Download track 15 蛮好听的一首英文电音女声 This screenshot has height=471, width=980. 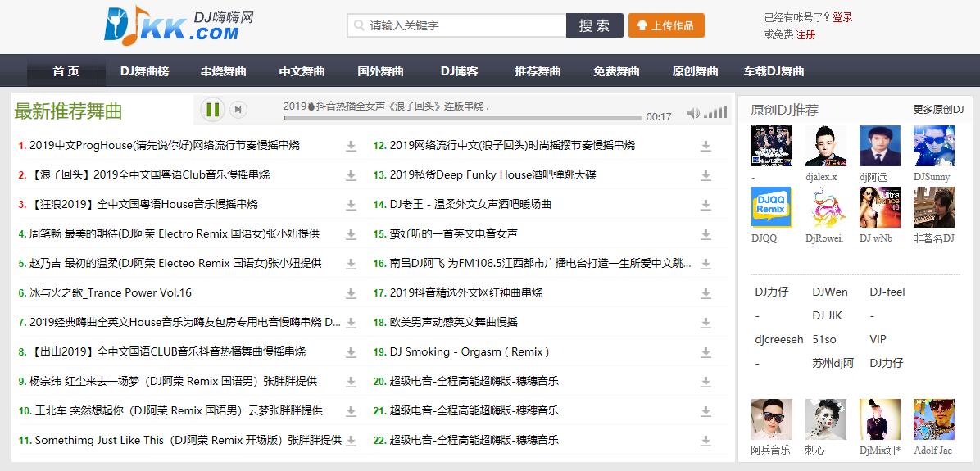coord(705,234)
